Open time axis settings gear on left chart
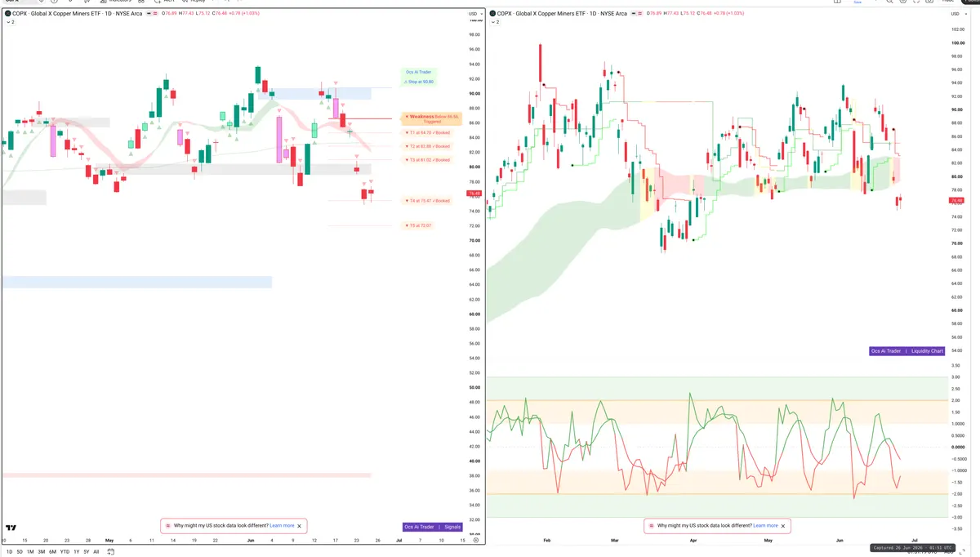The height and width of the screenshot is (557, 980). [x=478, y=541]
